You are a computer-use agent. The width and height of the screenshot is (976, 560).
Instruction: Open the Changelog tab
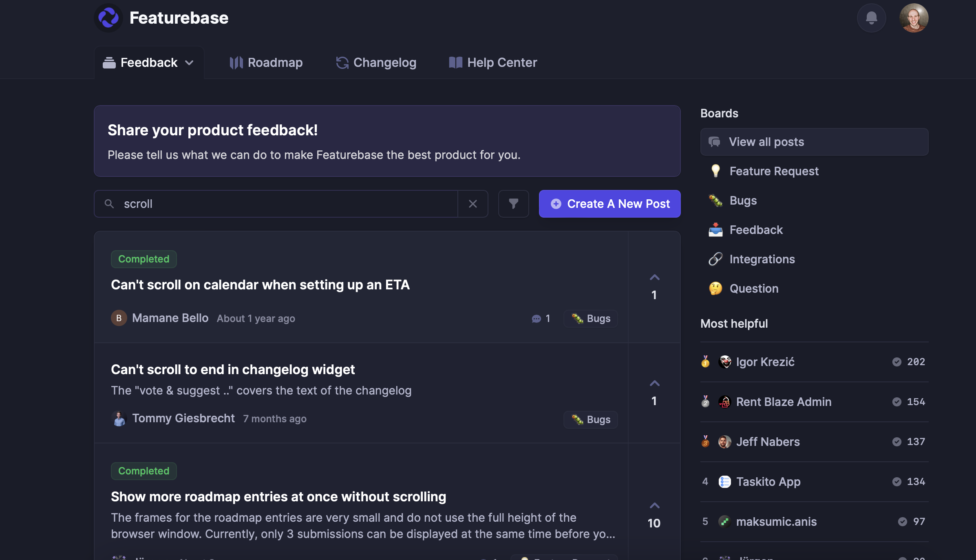[x=376, y=63]
